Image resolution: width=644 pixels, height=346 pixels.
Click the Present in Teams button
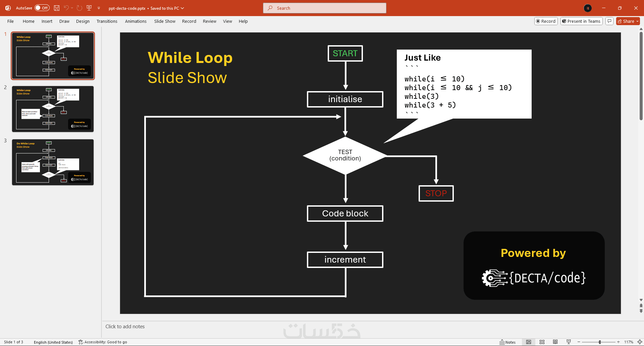pyautogui.click(x=582, y=21)
